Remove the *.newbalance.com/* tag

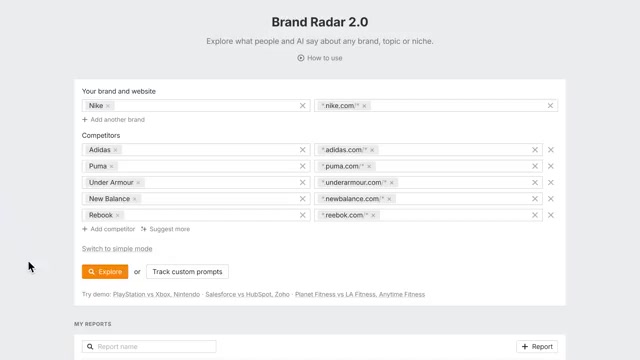389,199
